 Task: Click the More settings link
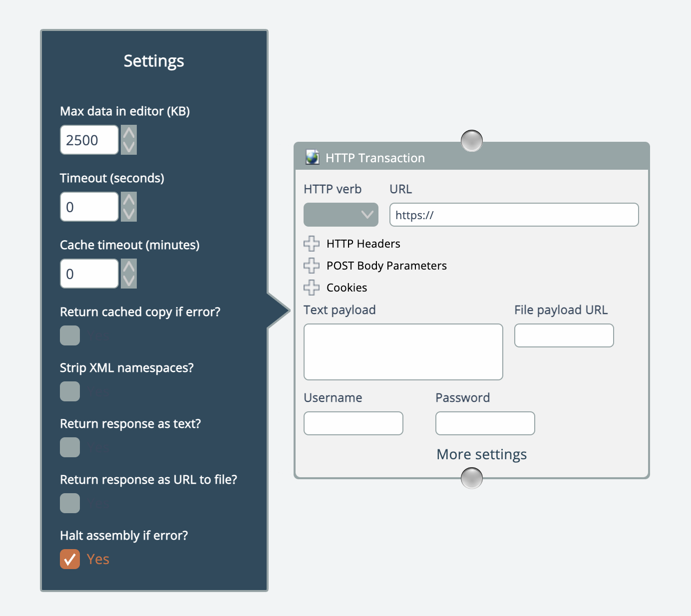(x=481, y=454)
